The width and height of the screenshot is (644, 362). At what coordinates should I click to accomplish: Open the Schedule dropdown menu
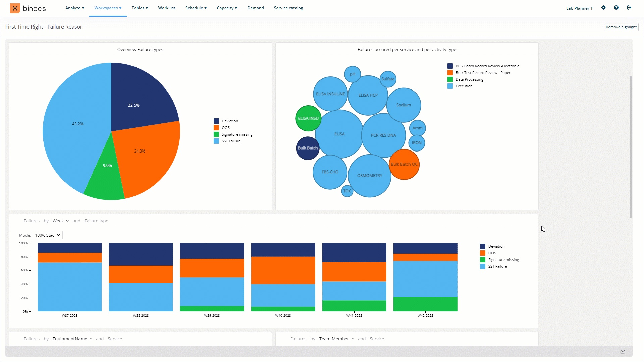coord(196,8)
